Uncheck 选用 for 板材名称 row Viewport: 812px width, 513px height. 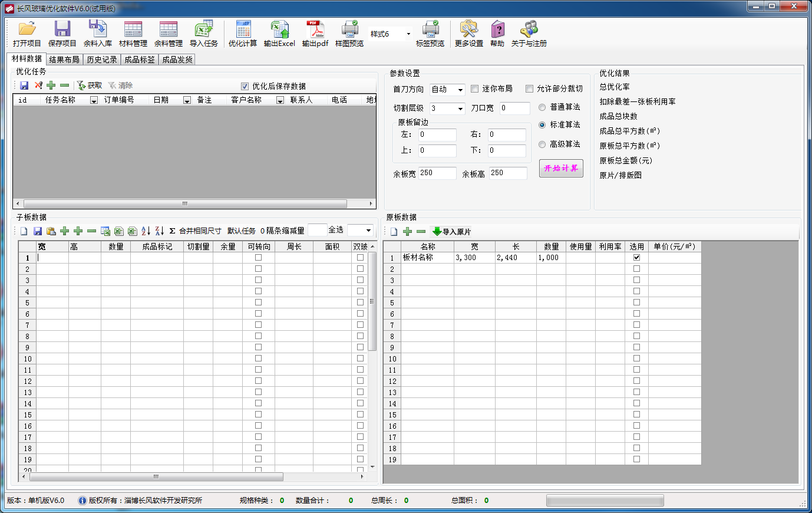pyautogui.click(x=636, y=258)
